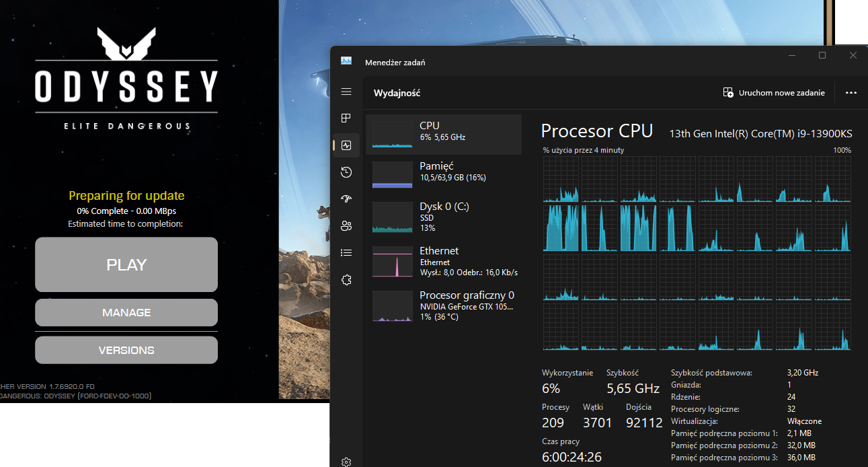Image resolution: width=868 pixels, height=467 pixels.
Task: Click the PLAY button in Odyssey launcher
Action: tap(126, 264)
